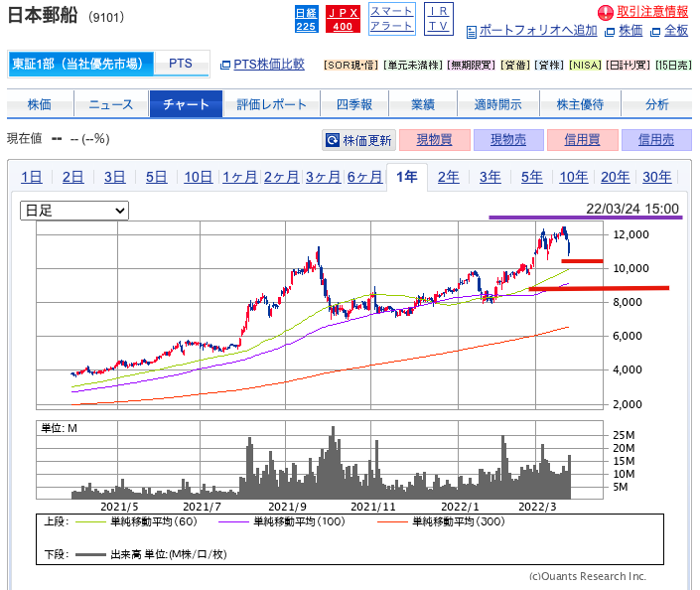The height and width of the screenshot is (590, 700).
Task: Select the 3年 chart period
Action: pyautogui.click(x=490, y=178)
